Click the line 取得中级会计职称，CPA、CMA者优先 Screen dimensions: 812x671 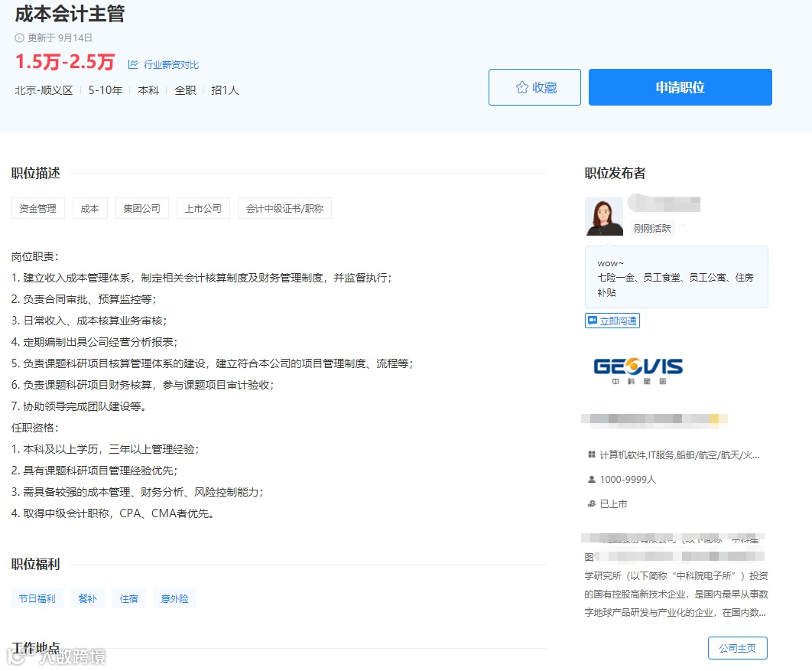(113, 513)
